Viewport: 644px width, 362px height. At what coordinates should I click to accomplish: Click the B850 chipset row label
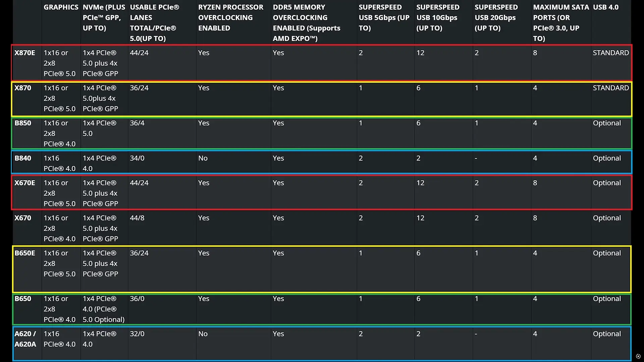point(23,123)
